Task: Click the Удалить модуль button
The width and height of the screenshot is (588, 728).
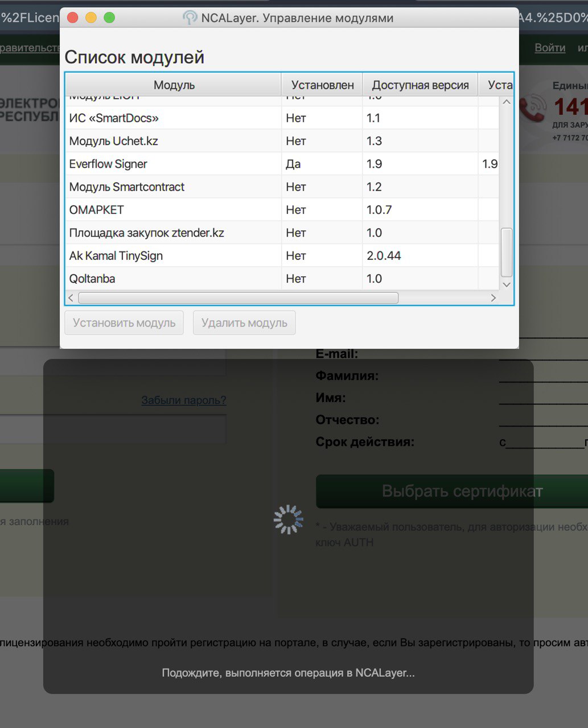Action: click(244, 322)
